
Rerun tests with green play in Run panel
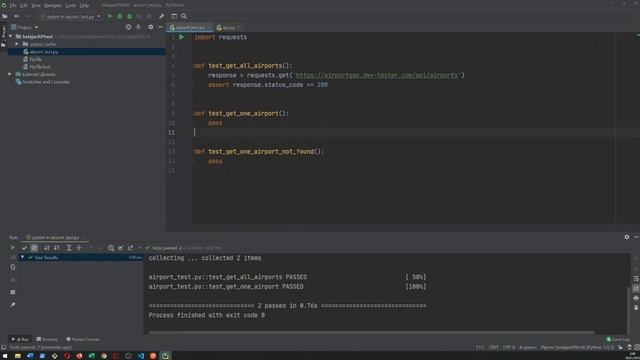[x=13, y=248]
